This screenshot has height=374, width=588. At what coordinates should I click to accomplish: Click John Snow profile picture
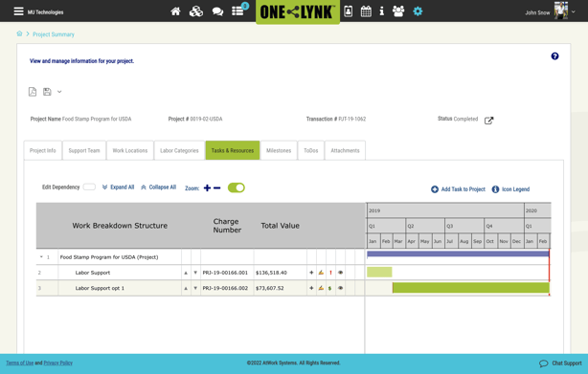click(x=561, y=11)
